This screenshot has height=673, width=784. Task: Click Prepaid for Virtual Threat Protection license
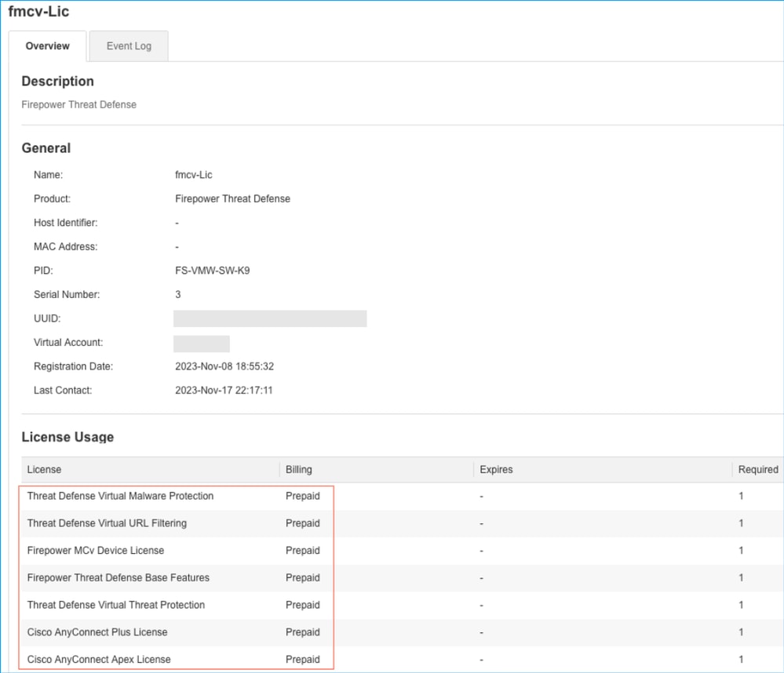pos(302,605)
